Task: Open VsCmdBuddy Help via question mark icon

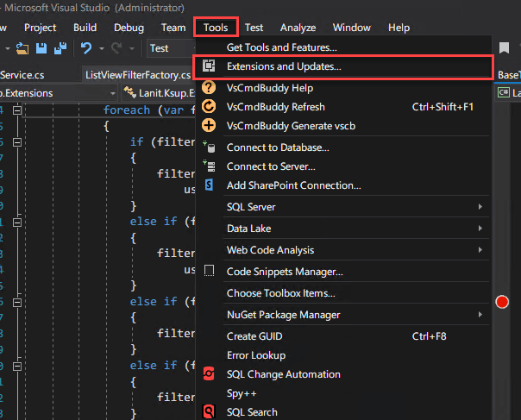Action: pyautogui.click(x=208, y=88)
